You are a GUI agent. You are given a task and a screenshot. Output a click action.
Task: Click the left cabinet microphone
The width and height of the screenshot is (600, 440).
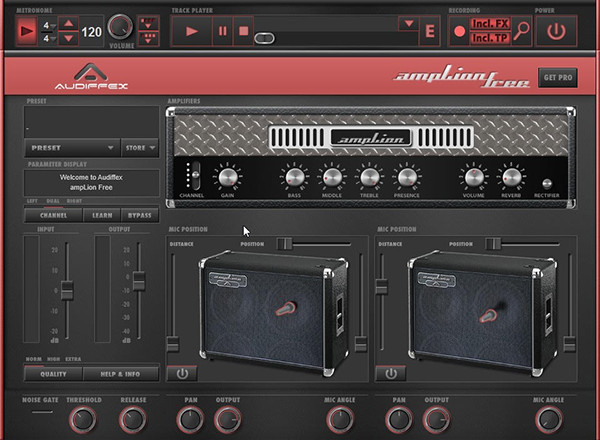(x=286, y=308)
